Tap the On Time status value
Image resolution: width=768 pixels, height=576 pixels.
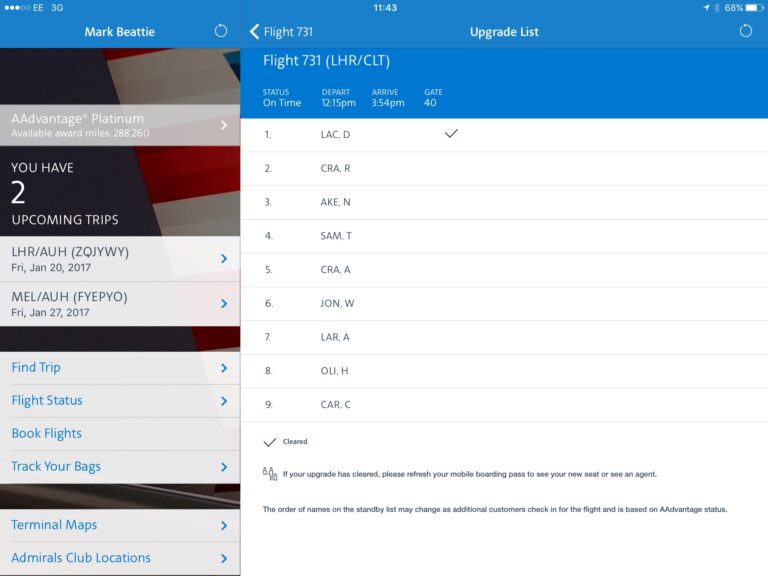(282, 103)
